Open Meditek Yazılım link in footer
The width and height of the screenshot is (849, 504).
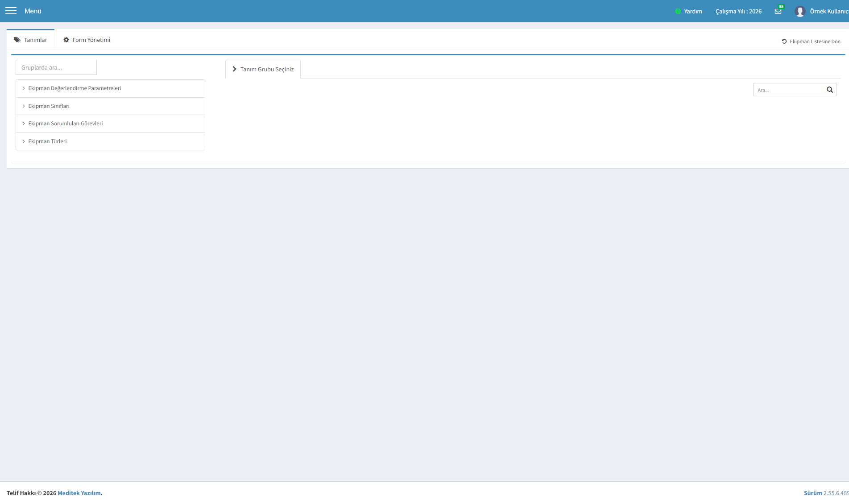[79, 493]
